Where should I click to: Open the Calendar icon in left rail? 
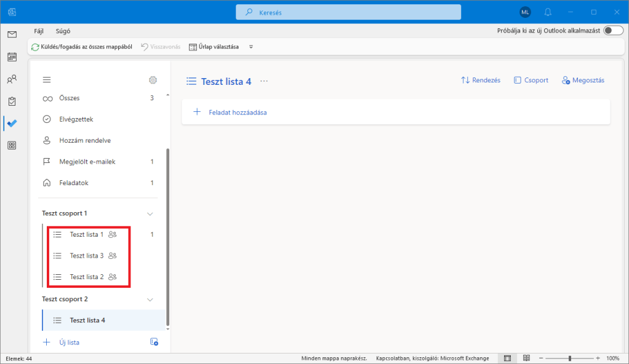(12, 57)
